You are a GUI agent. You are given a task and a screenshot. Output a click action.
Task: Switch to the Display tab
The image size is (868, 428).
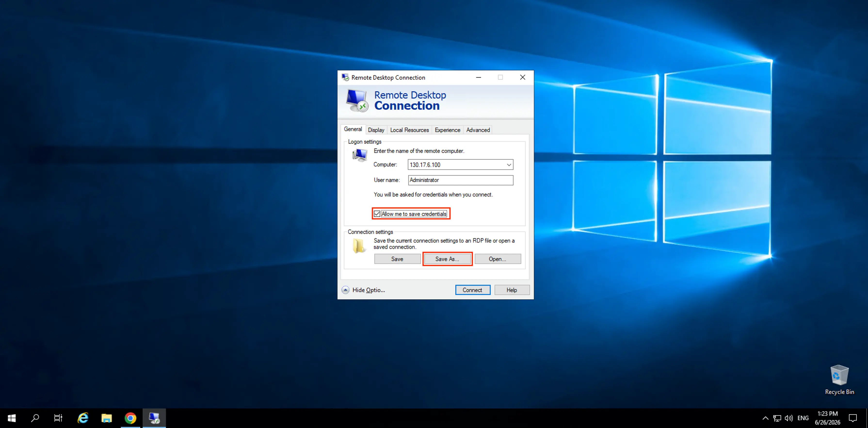click(376, 130)
